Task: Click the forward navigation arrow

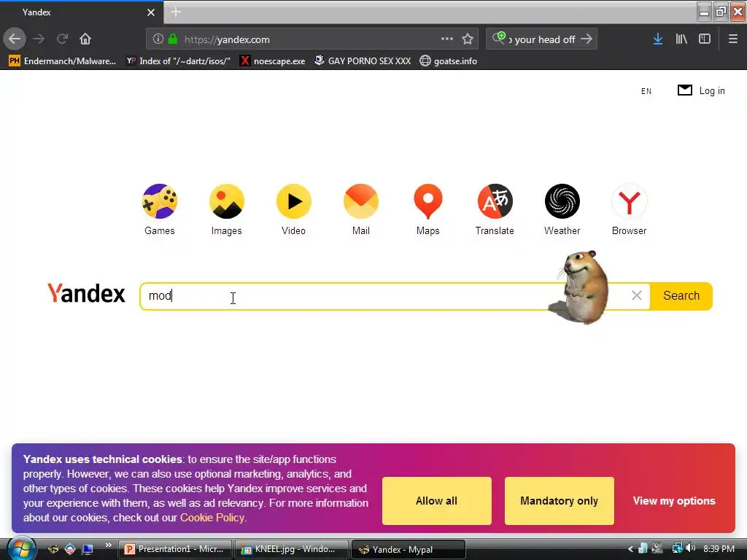Action: click(x=39, y=39)
